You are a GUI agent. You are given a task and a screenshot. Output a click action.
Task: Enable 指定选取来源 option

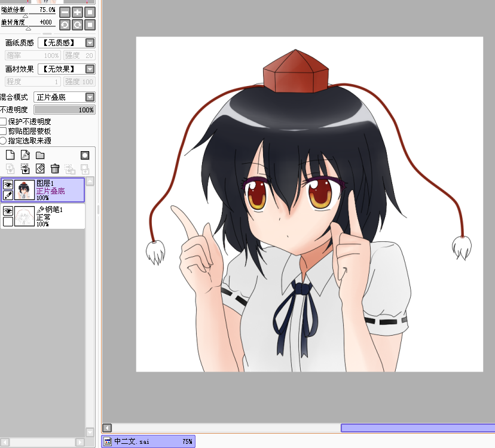coord(3,141)
